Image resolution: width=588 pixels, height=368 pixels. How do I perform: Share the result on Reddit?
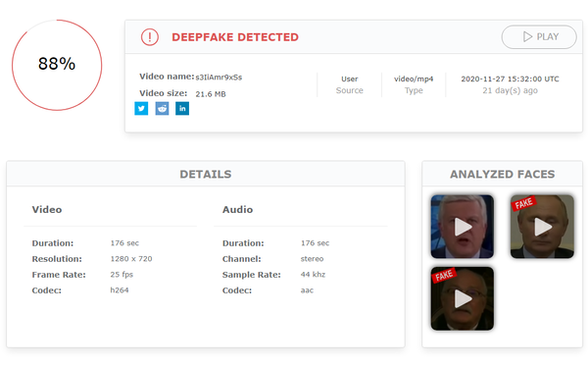pyautogui.click(x=162, y=109)
